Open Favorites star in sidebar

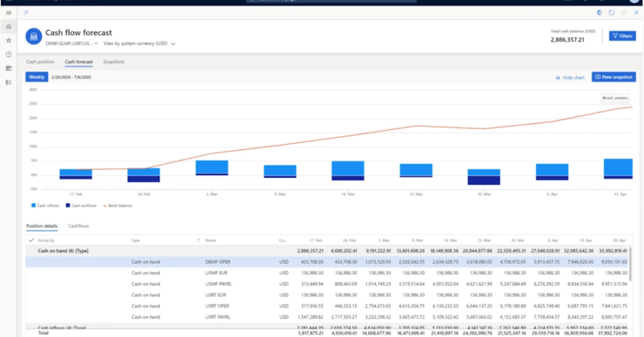click(9, 40)
